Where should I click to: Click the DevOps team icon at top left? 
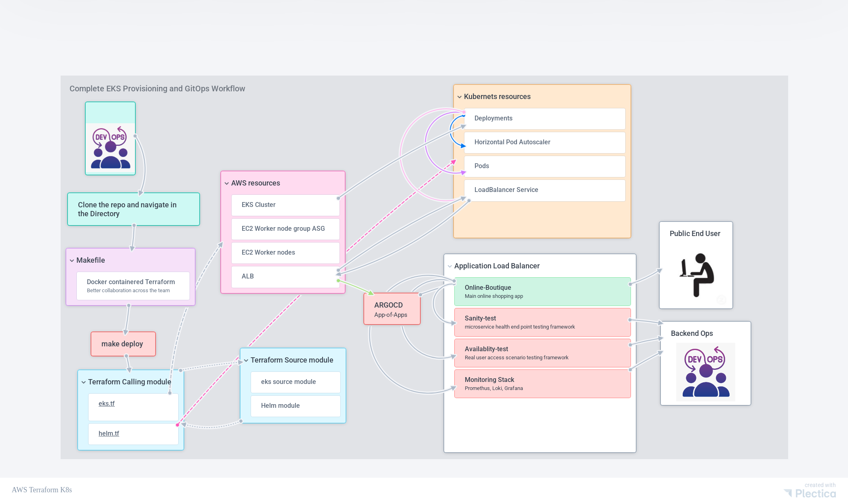coord(110,148)
